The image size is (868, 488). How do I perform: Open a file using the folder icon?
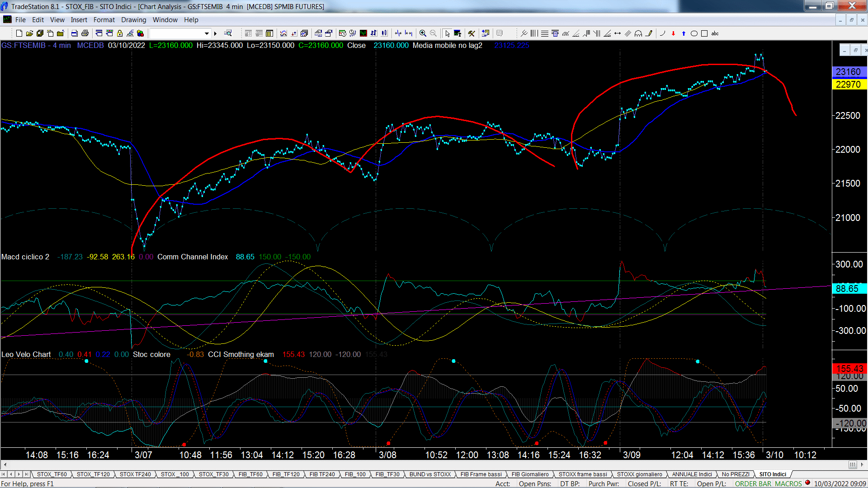[29, 33]
